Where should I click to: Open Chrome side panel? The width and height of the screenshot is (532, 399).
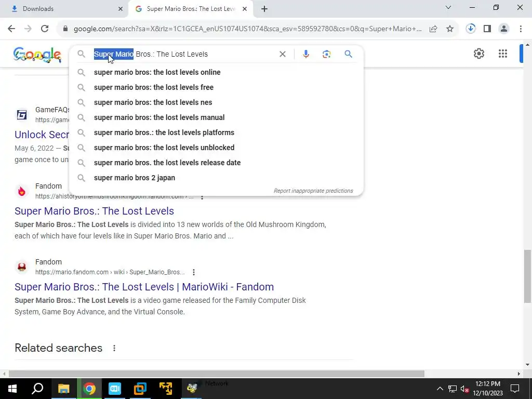click(487, 29)
